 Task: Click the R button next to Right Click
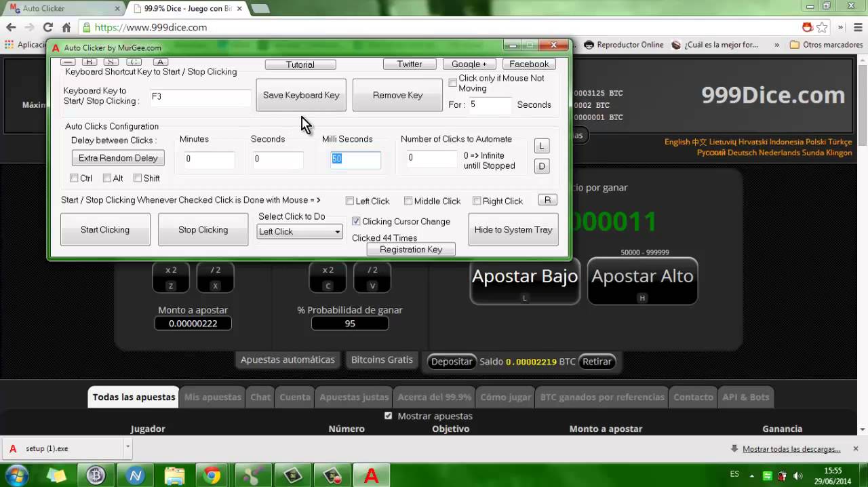pyautogui.click(x=547, y=200)
